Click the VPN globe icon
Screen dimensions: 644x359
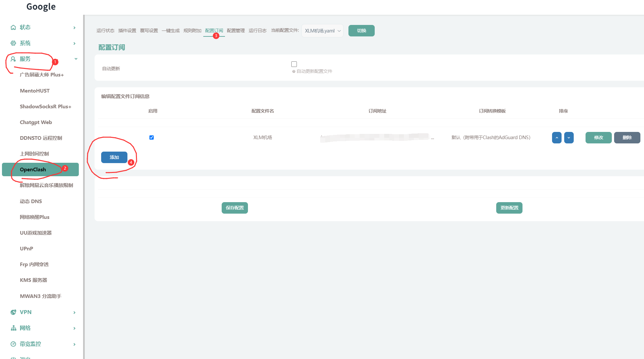coord(13,312)
